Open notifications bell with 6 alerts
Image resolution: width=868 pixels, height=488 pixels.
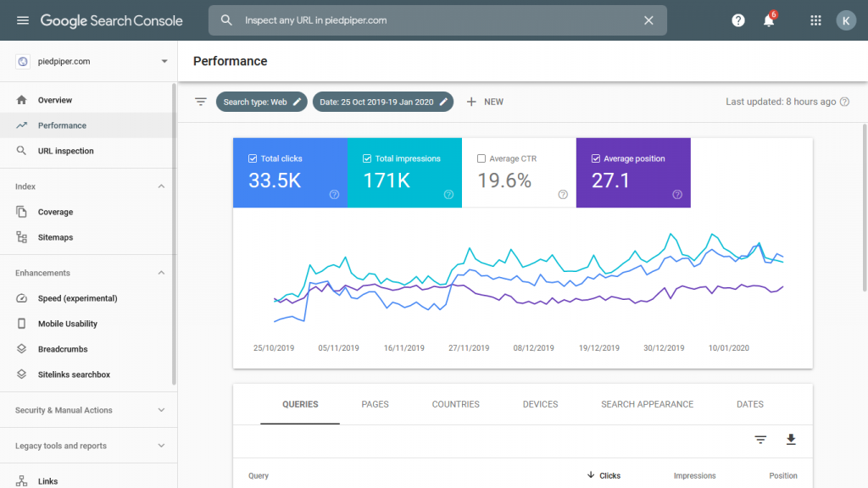(770, 20)
